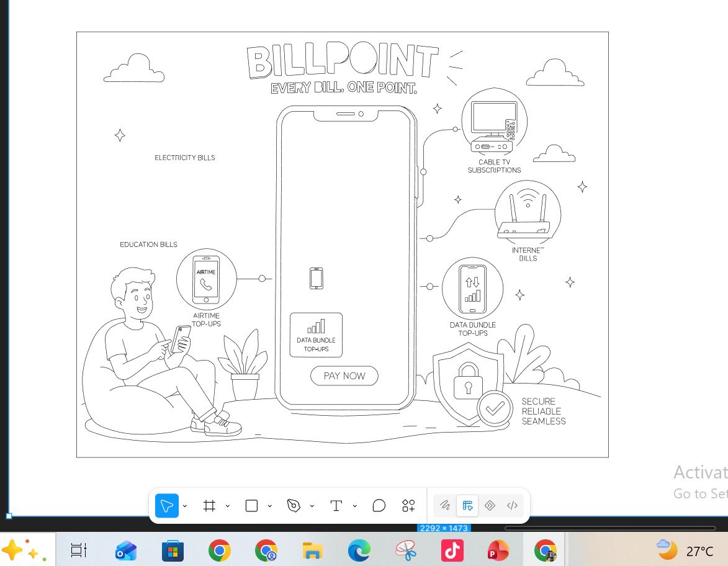Select the CABLE TV SUBSCRIPTIONS label
Screen dimensions: 728x566
pos(494,166)
